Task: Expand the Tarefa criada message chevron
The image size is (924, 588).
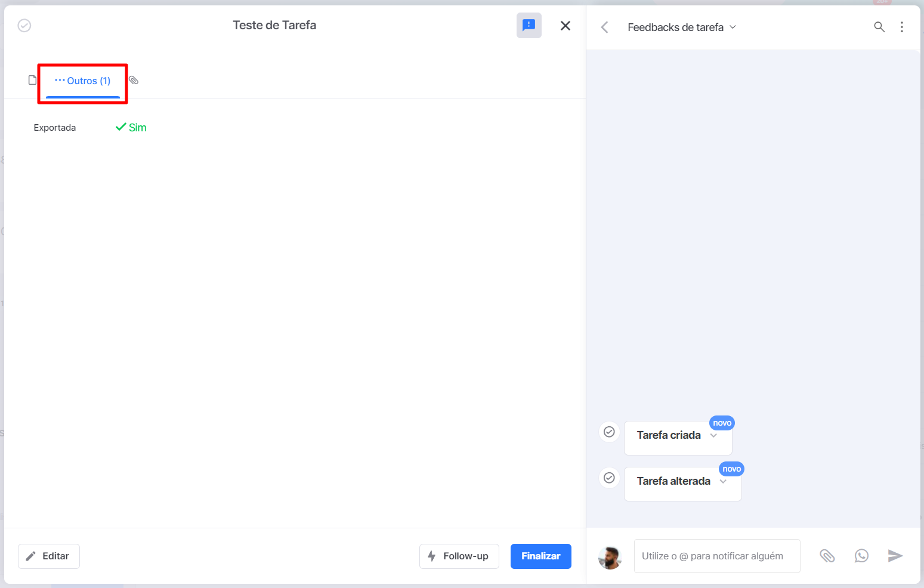Action: [x=713, y=435]
